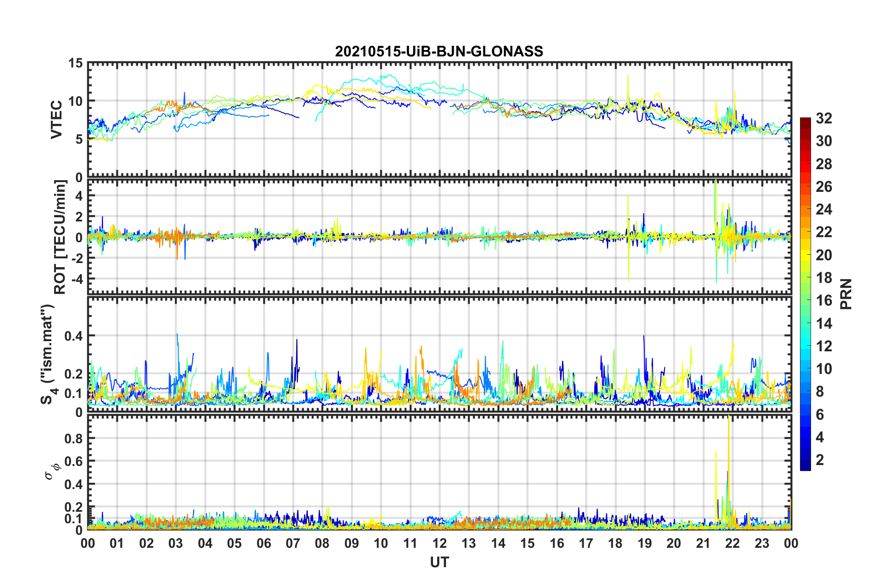Screen dimensions: 879x588
Task: Click x-axis tick label 04
Action: tap(205, 543)
